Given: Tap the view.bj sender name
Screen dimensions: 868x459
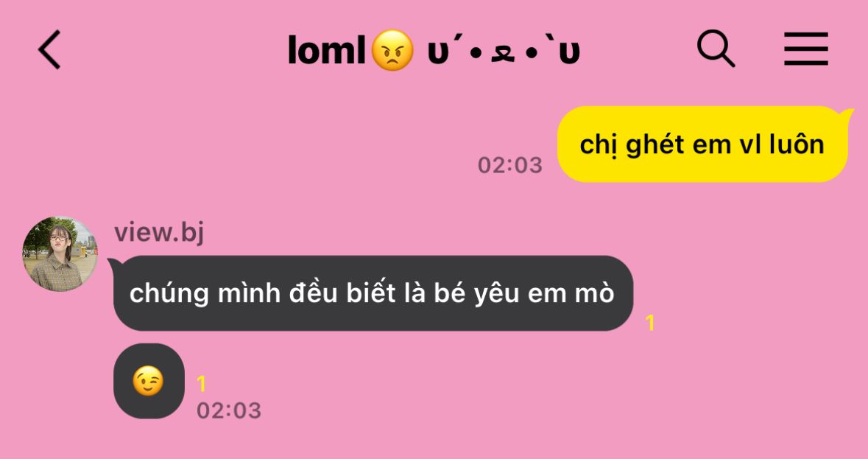Looking at the screenshot, I should (159, 232).
